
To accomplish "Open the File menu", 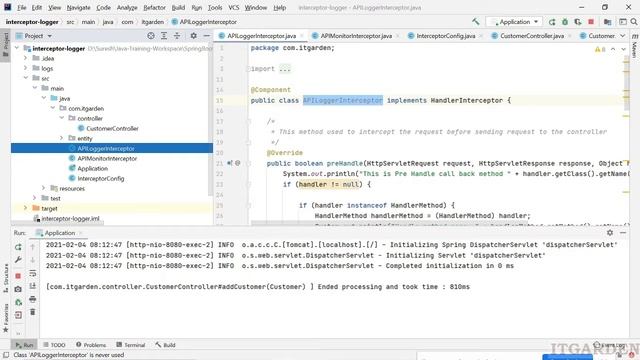I will [x=21, y=7].
